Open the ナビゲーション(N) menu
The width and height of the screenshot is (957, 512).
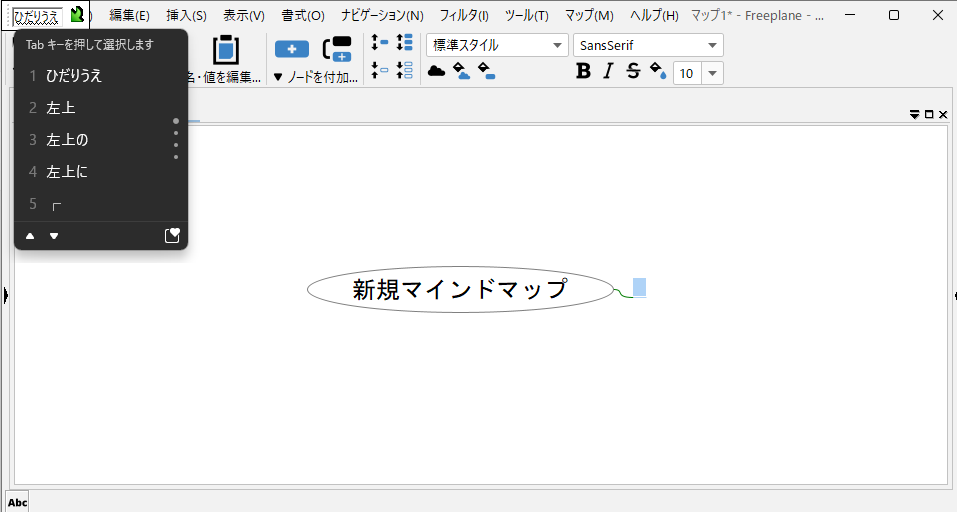pos(382,16)
